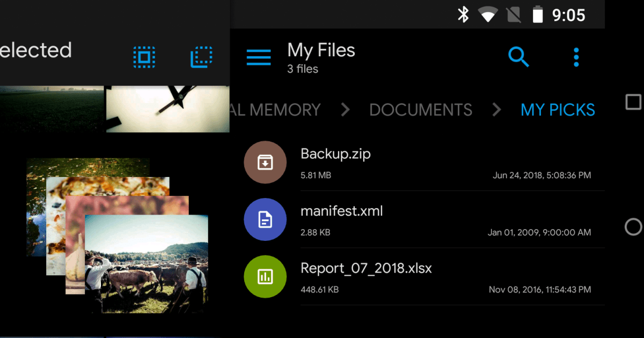
Task: Select the MY PICKS breadcrumb tab
Action: (x=558, y=110)
